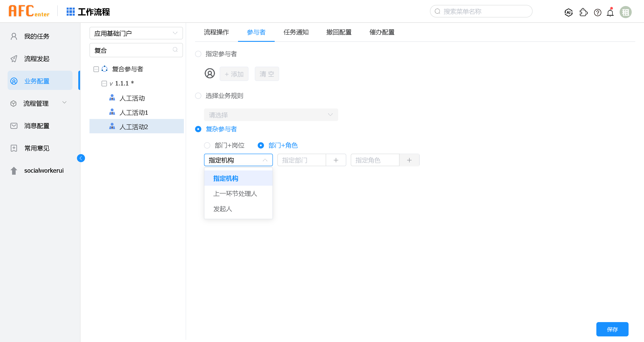Switch to the 任务通知 tab
The width and height of the screenshot is (644, 342).
pyautogui.click(x=296, y=32)
